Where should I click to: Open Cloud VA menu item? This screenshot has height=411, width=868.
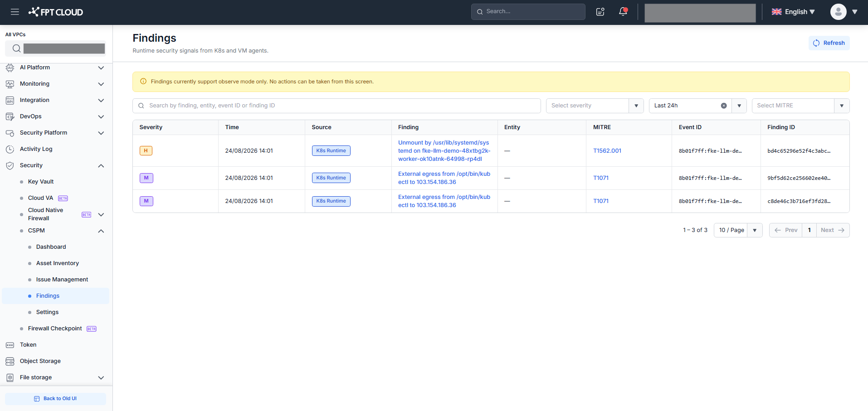(x=40, y=198)
